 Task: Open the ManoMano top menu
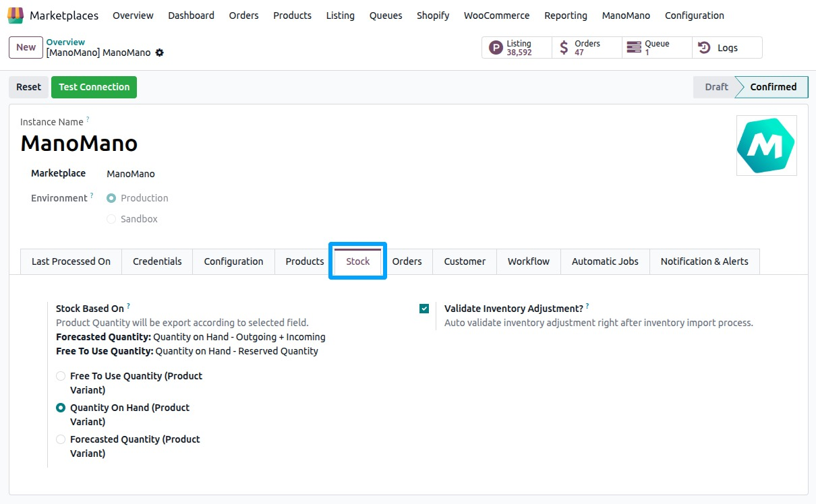626,15
